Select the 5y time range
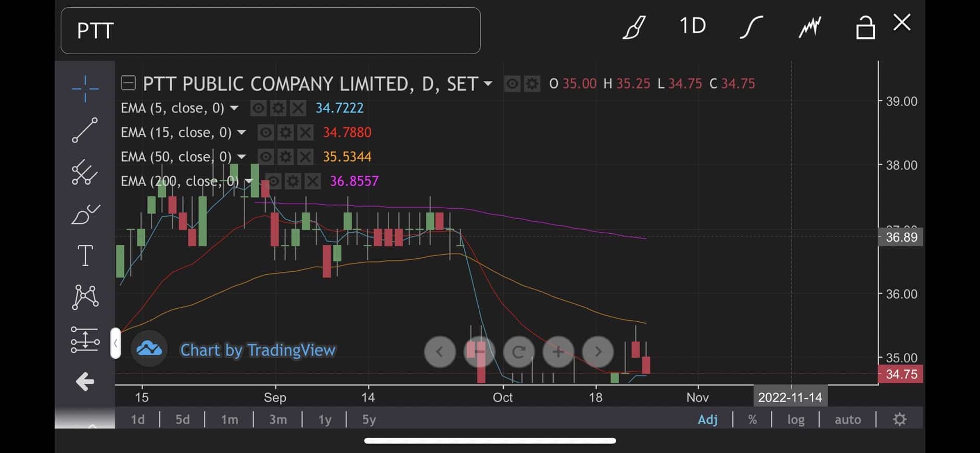Viewport: 980px width, 453px height. [x=369, y=420]
